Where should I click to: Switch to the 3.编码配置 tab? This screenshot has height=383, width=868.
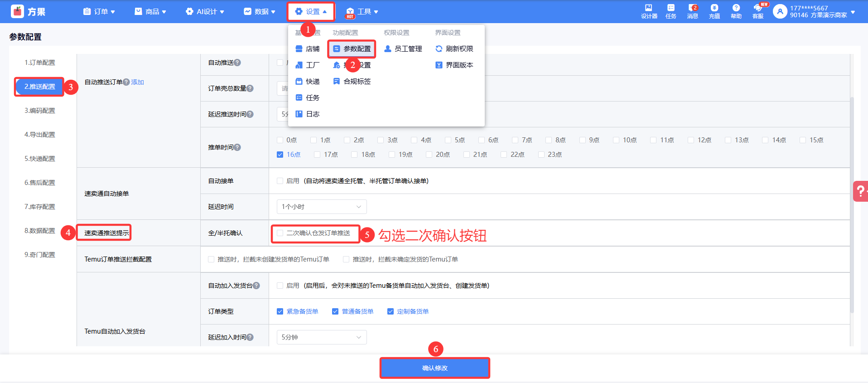[40, 111]
